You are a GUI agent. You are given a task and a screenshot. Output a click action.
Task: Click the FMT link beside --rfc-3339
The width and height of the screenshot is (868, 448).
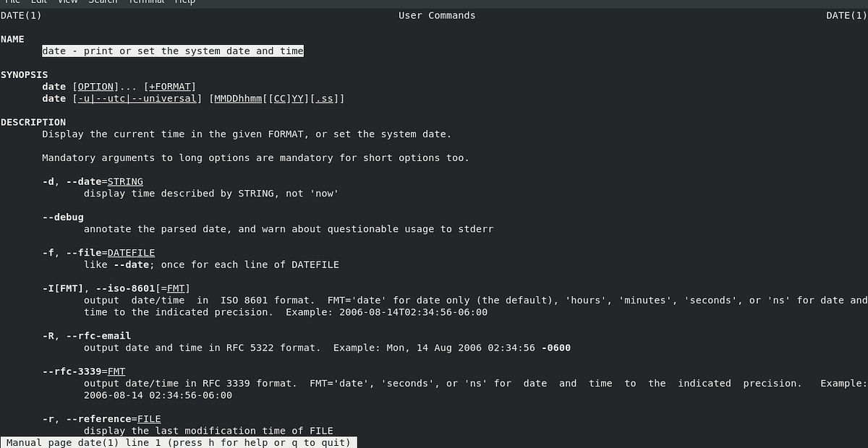tap(115, 371)
